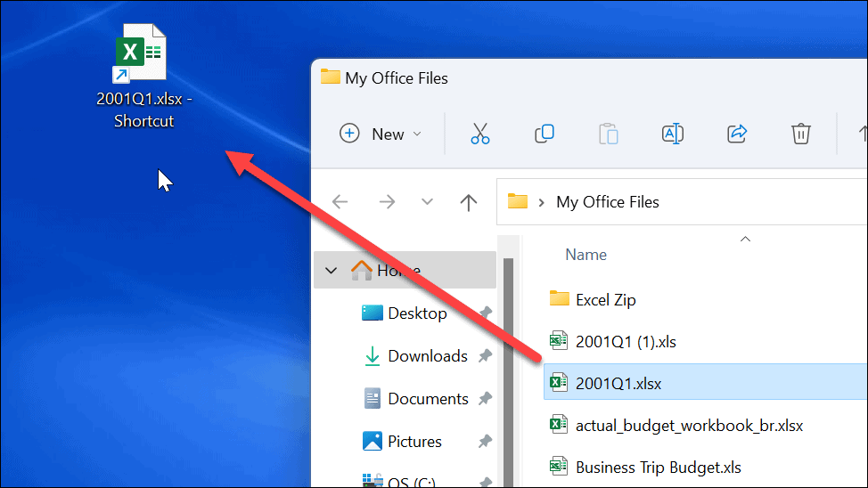Select Documents in navigation pane
The height and width of the screenshot is (488, 868).
pyautogui.click(x=427, y=399)
